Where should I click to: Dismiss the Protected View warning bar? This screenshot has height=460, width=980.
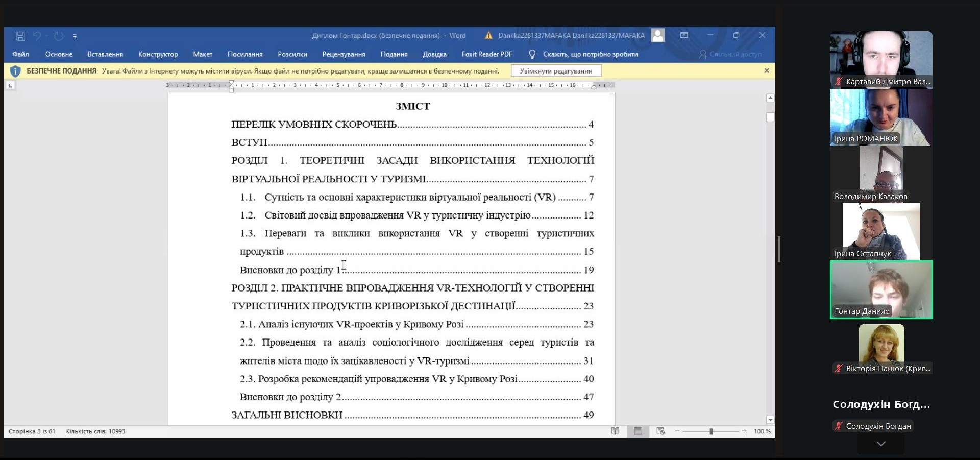point(766,71)
